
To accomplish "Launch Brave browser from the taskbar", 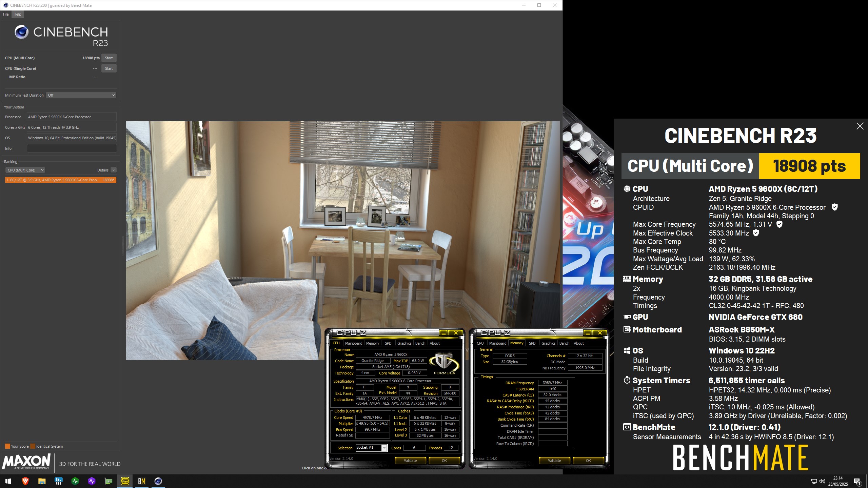I will tap(25, 481).
